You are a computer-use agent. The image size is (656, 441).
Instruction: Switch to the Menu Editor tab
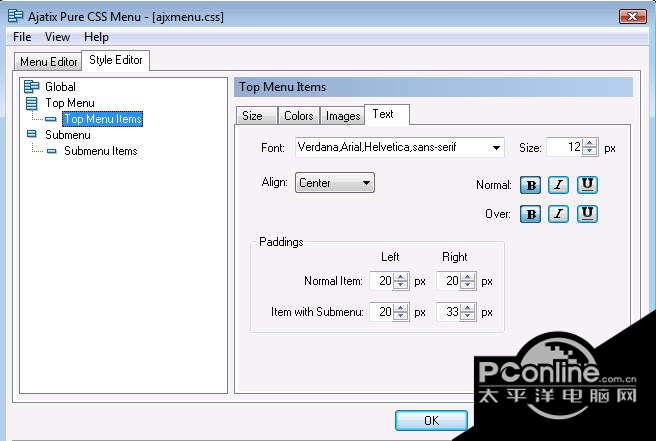[49, 62]
